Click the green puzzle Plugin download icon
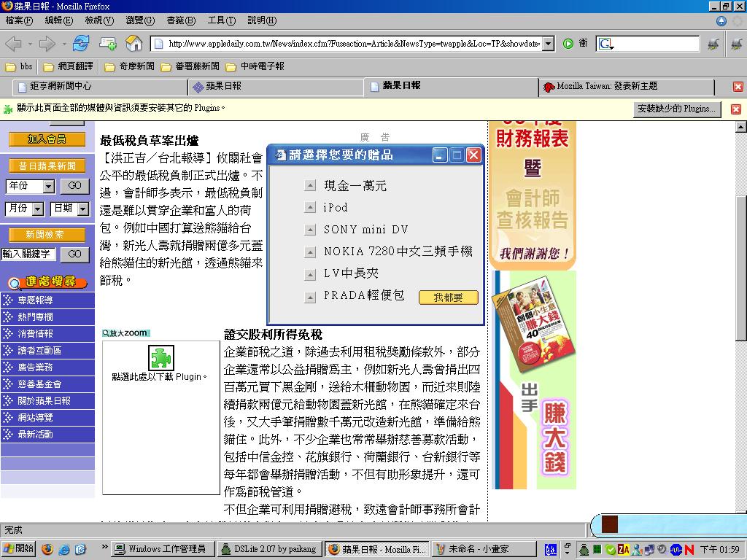This screenshot has width=747, height=560. pos(161,358)
